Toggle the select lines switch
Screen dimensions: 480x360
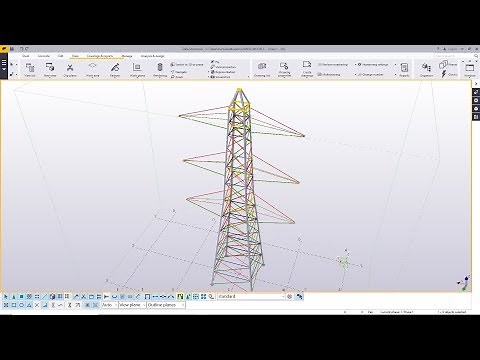click(x=45, y=296)
